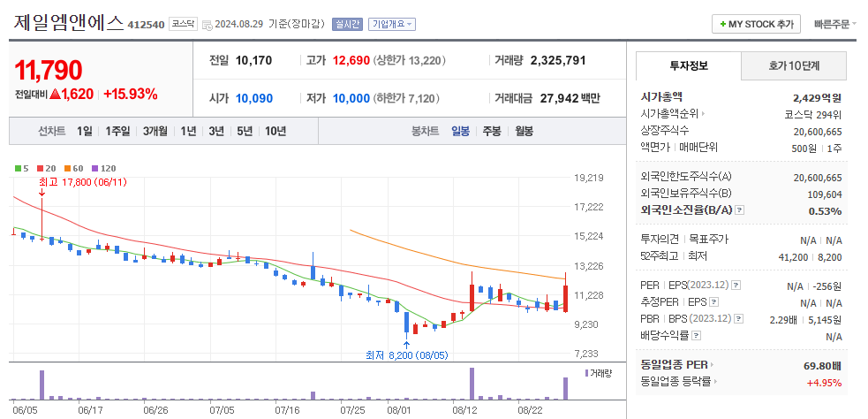Expand the 기업개요 dropdown
868x419 pixels.
click(x=392, y=25)
